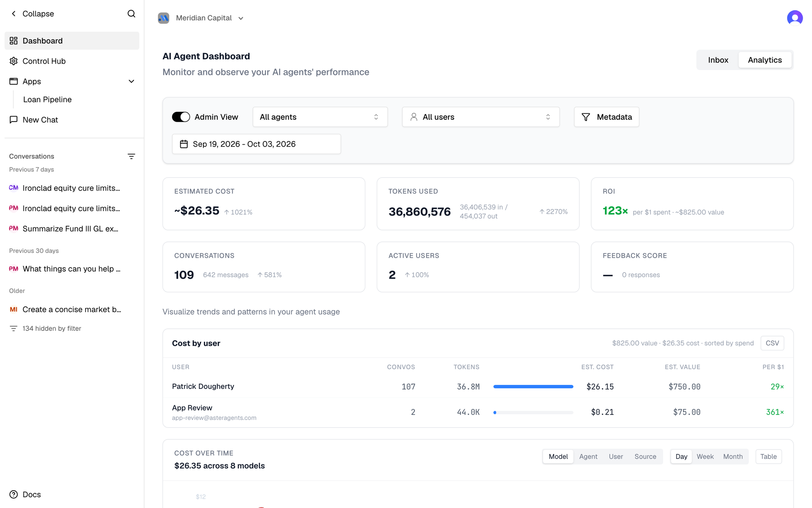
Task: Open the 'What things can you help' conversation
Action: click(x=72, y=269)
